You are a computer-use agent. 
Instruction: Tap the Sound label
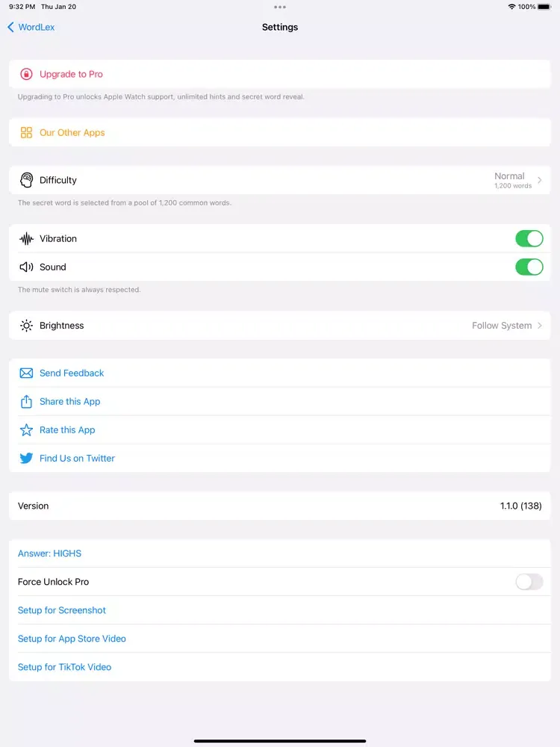pos(53,267)
